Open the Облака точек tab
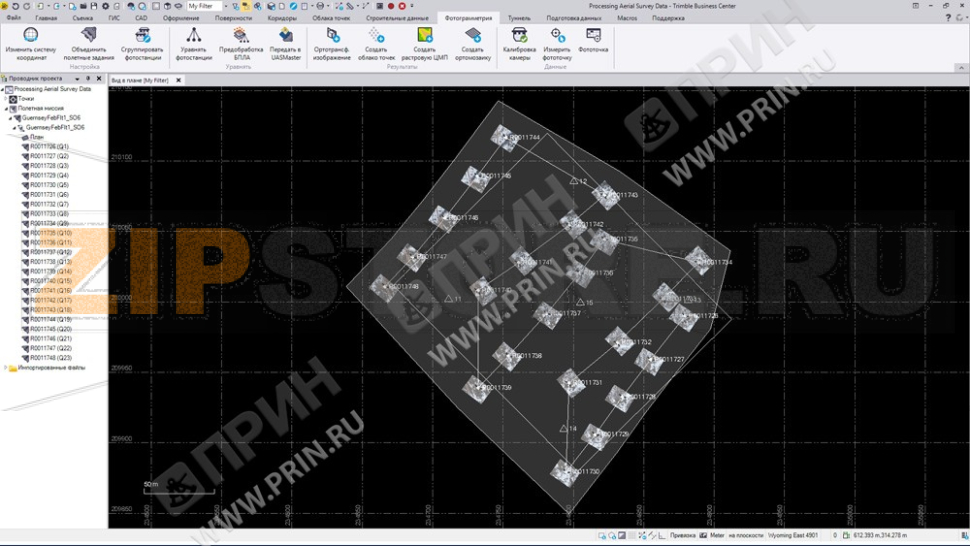Viewport: 970px width, 546px height. pyautogui.click(x=331, y=18)
